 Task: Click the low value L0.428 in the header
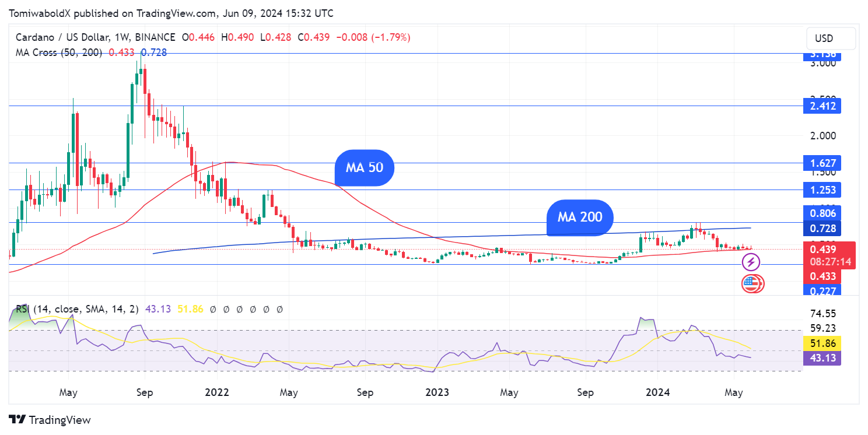tap(275, 37)
